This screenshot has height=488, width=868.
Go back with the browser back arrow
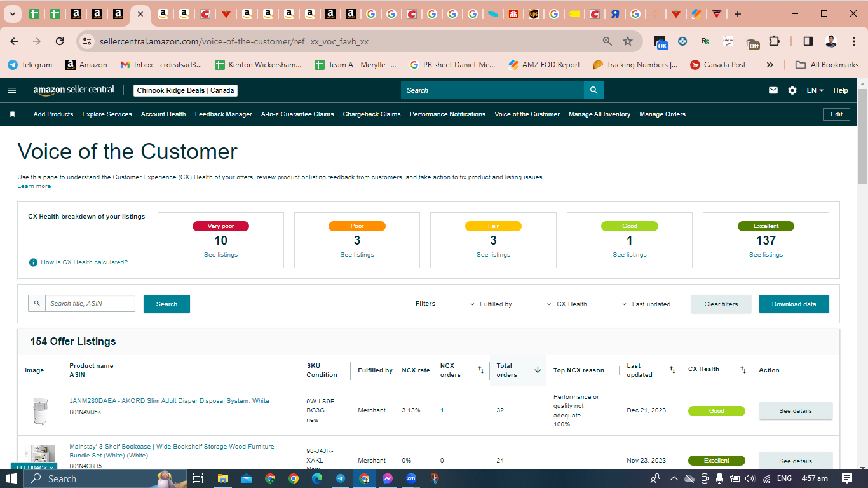(14, 41)
